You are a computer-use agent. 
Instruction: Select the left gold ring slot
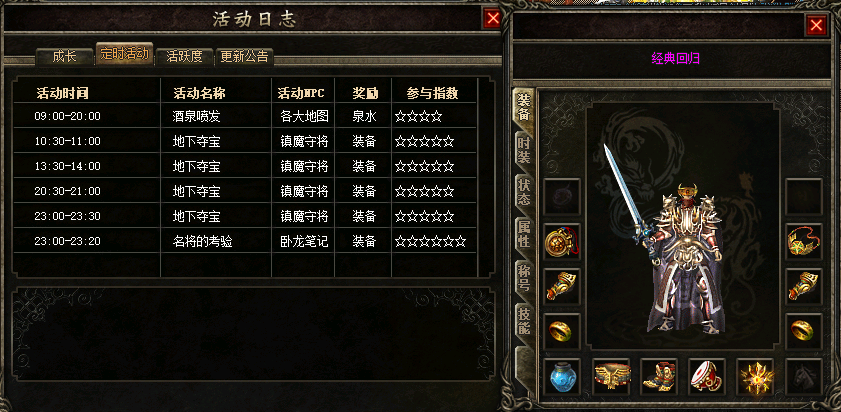point(562,332)
